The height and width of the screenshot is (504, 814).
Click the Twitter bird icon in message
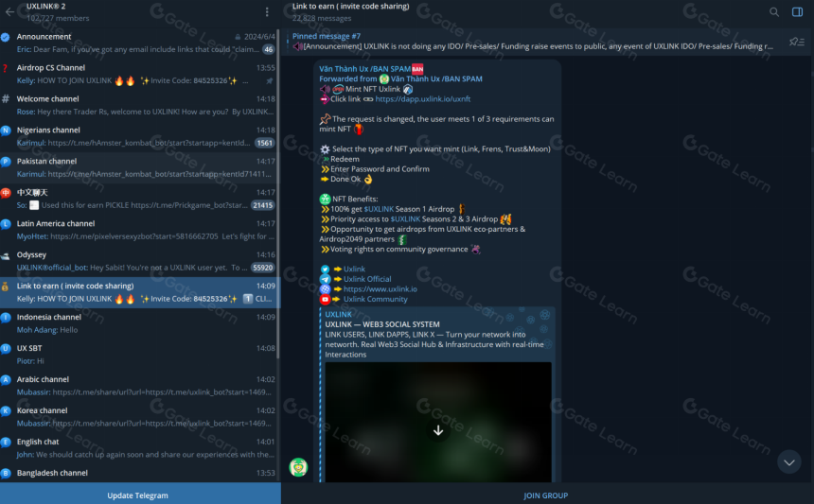(x=325, y=269)
